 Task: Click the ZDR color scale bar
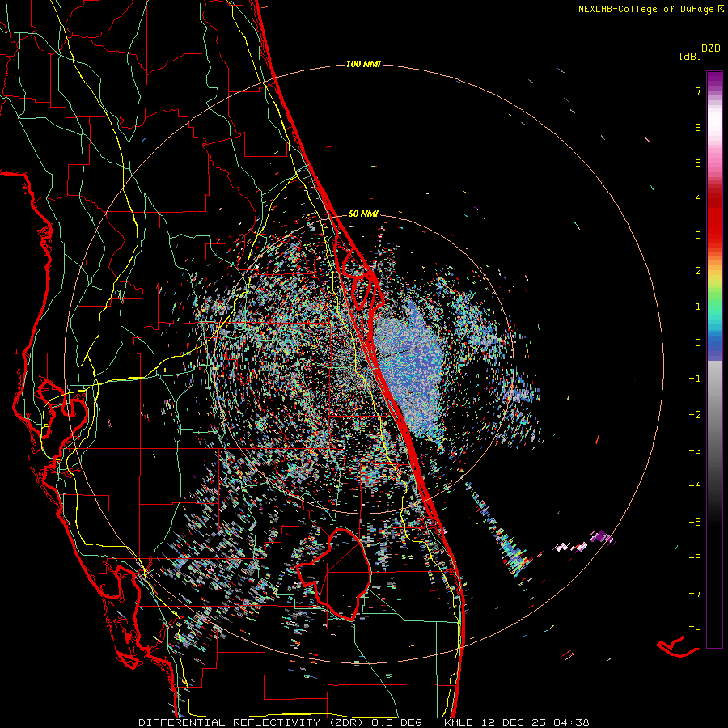pos(714,359)
